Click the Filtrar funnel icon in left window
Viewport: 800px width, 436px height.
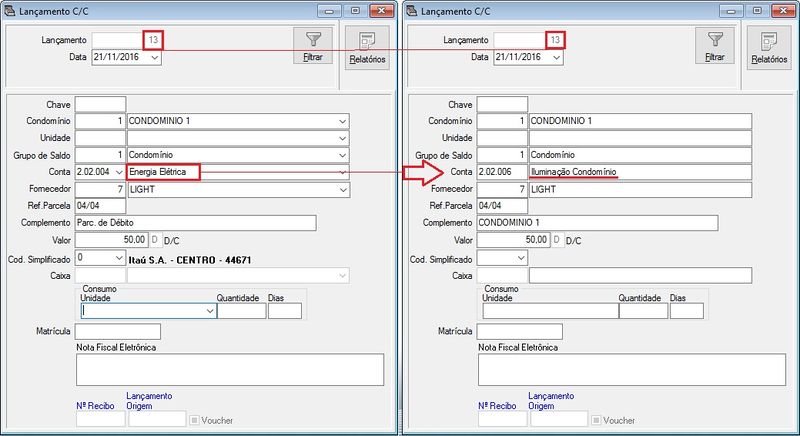312,40
